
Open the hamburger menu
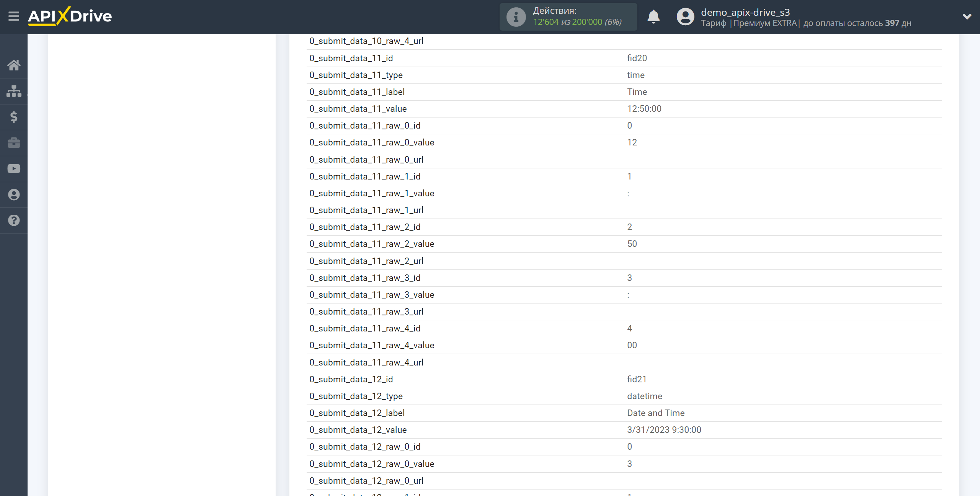point(14,16)
